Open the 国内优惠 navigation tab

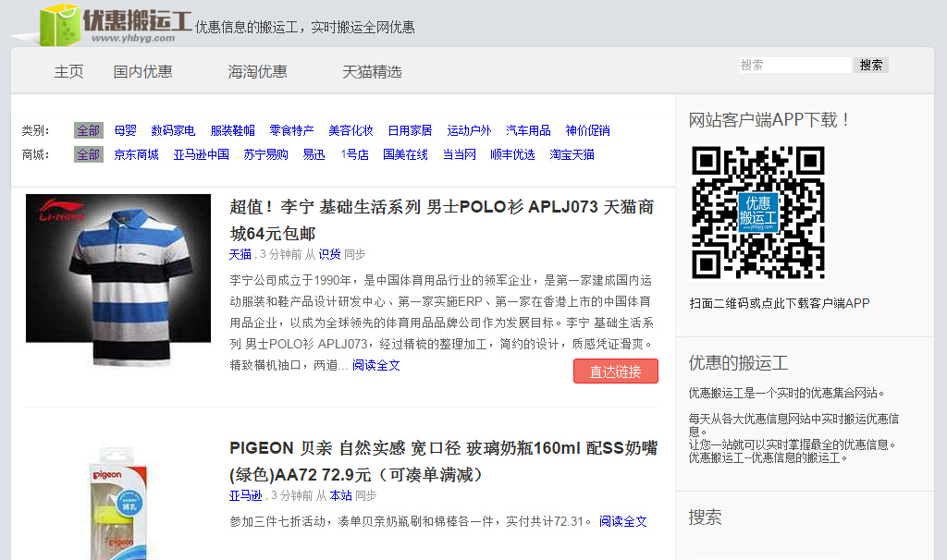142,71
